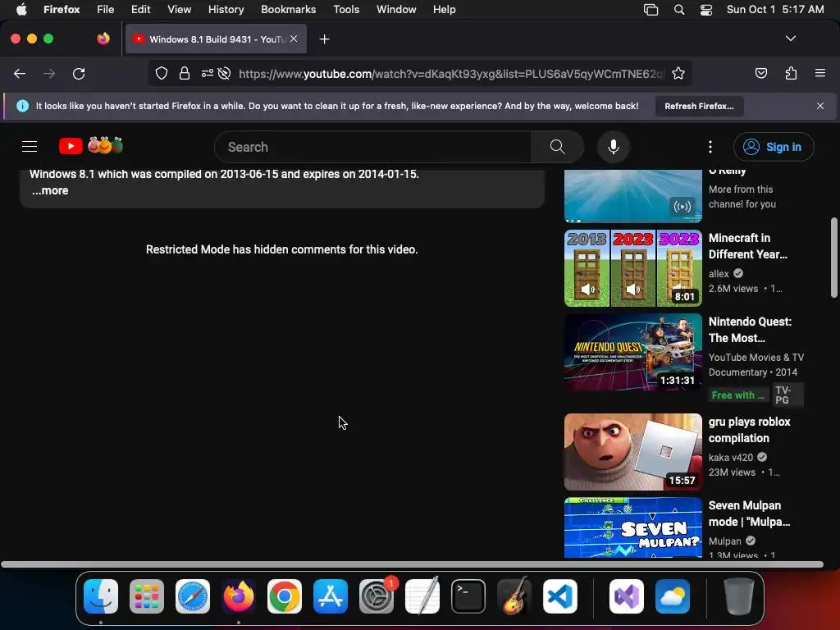
Task: Open Visual Studio Code from the Dock
Action: click(559, 596)
